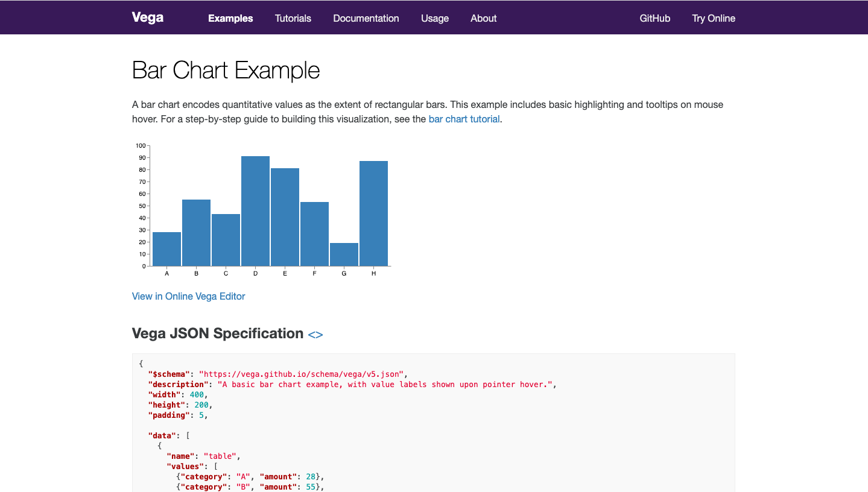868x492 pixels.
Task: Click bar C in the chart
Action: click(226, 240)
